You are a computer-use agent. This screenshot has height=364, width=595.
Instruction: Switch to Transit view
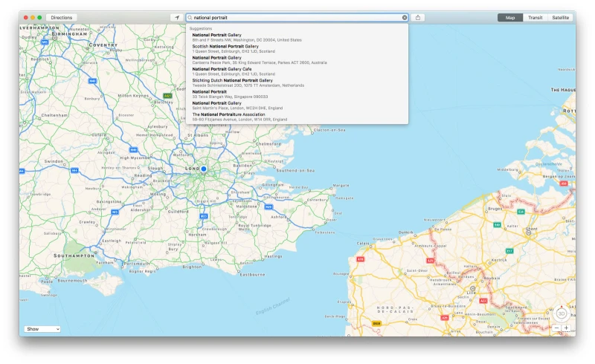tap(535, 17)
